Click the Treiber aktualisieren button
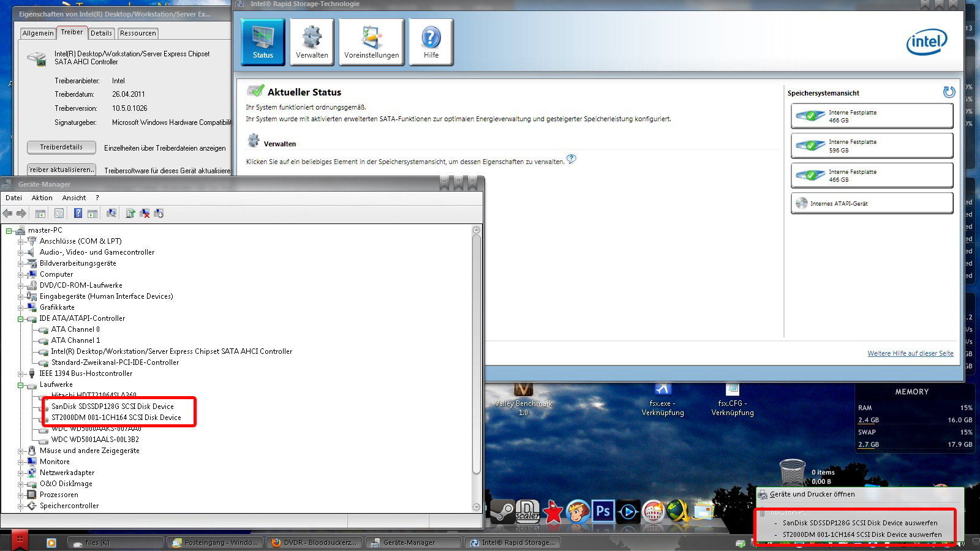The height and width of the screenshot is (551, 980). (61, 170)
